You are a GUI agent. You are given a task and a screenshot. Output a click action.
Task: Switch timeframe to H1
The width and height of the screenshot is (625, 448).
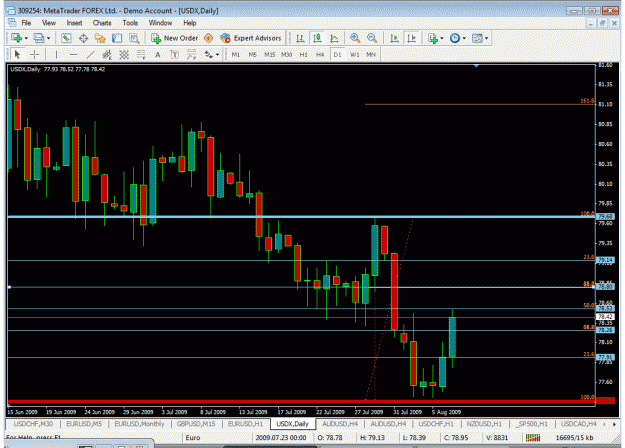click(303, 55)
